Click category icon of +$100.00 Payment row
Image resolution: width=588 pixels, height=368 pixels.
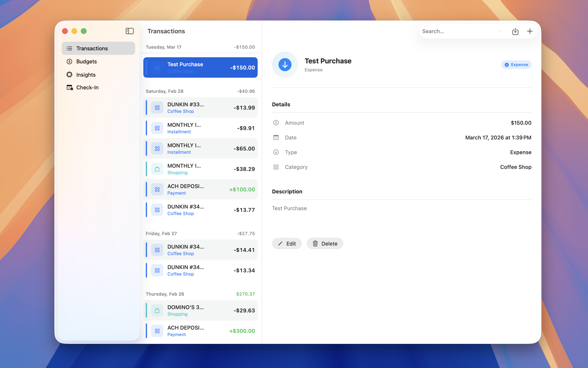point(157,189)
